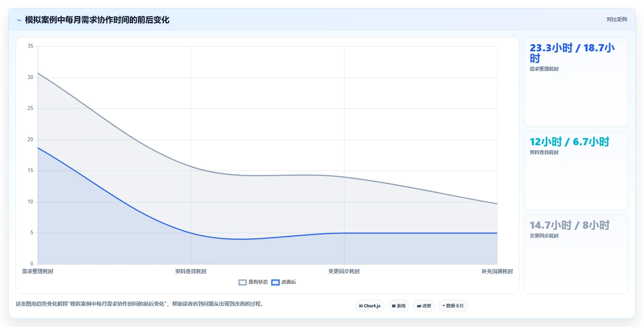Click the title 模拟案例中每月需求协作时间的前后变化
This screenshot has height=327, width=644.
coord(97,20)
